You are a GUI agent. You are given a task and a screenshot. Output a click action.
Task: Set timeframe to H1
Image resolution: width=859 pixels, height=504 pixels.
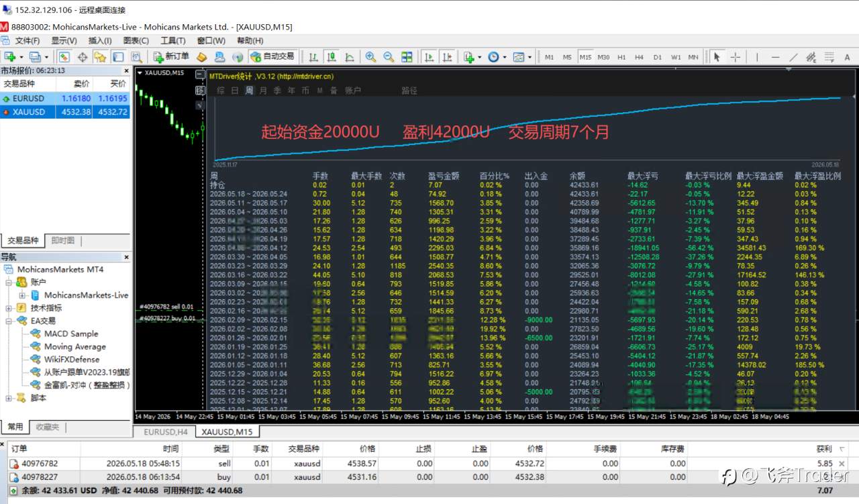coord(621,57)
